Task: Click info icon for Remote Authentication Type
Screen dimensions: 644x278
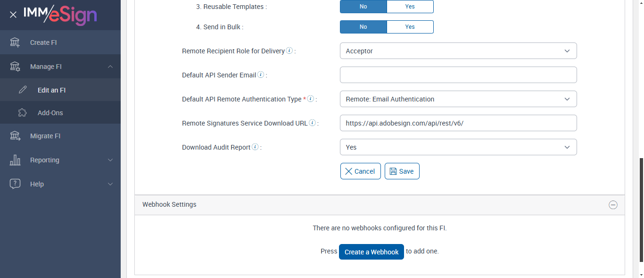Action: point(310,99)
